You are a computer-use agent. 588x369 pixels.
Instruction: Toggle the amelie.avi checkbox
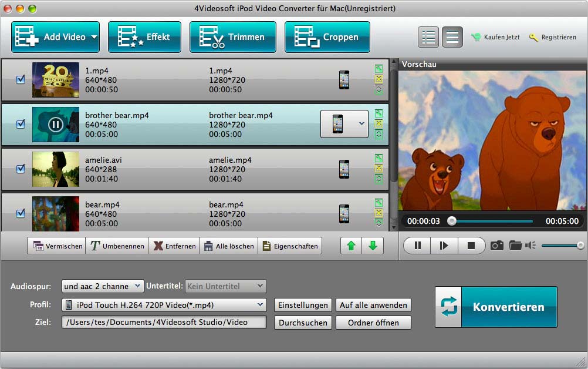click(21, 169)
